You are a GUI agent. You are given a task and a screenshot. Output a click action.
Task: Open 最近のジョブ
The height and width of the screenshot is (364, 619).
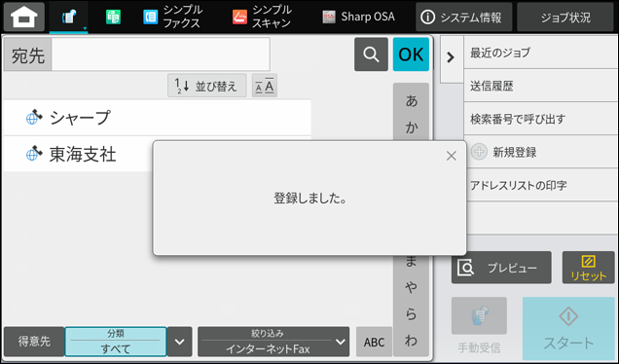pos(540,53)
